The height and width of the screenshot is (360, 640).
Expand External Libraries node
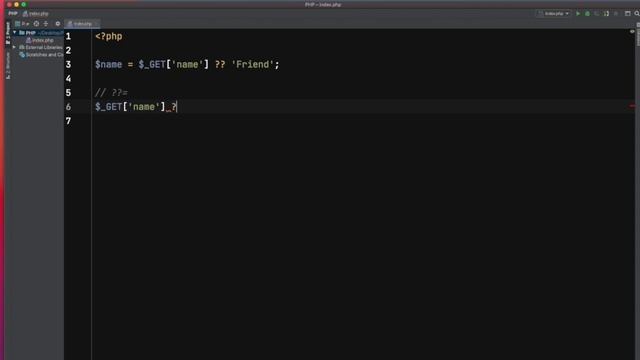click(15, 47)
